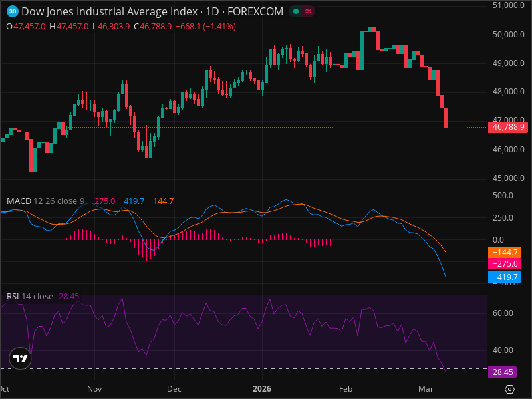Screen dimensions: 532x399
Task: Click the green market status dot
Action: (296, 11)
